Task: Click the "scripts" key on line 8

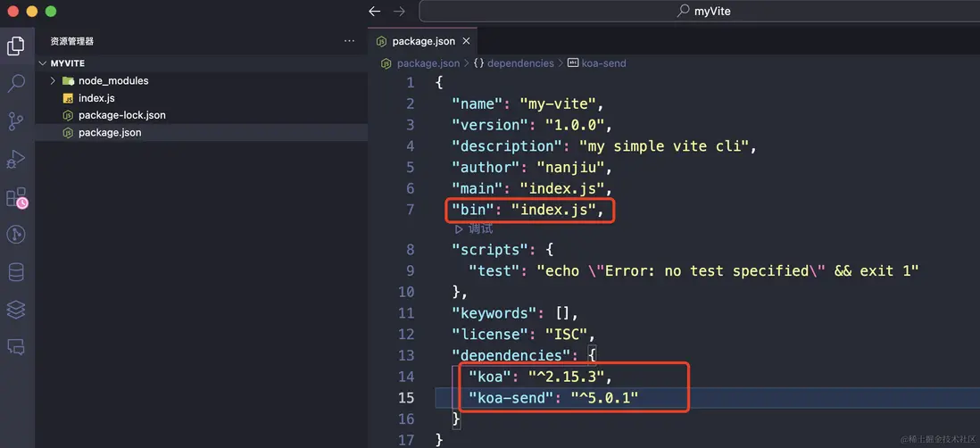Action: (490, 250)
